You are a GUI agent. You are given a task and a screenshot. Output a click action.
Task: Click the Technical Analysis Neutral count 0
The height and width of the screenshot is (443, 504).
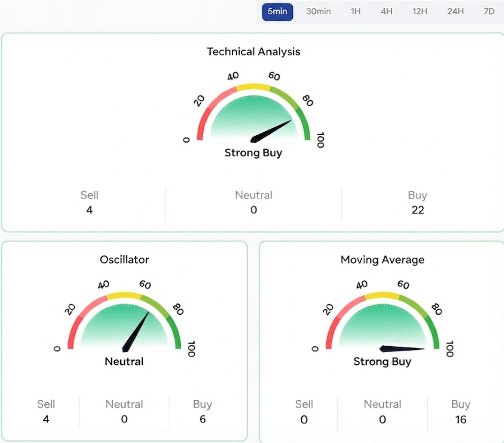click(x=253, y=210)
